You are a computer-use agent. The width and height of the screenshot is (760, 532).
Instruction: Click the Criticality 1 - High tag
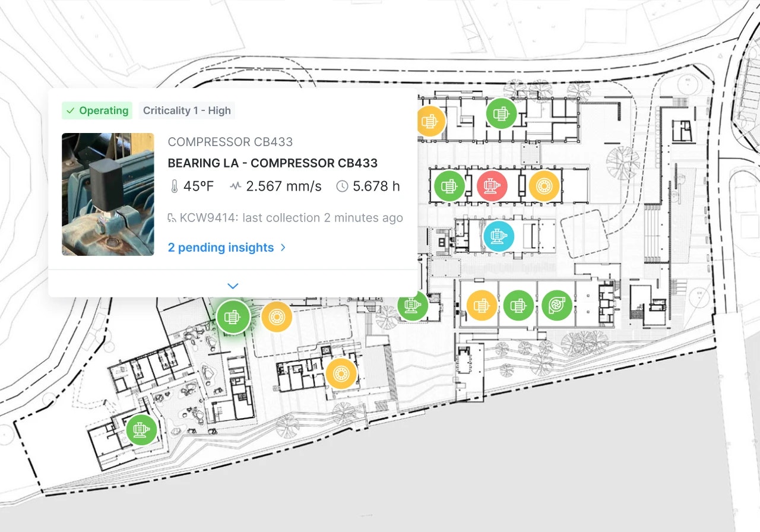[186, 110]
